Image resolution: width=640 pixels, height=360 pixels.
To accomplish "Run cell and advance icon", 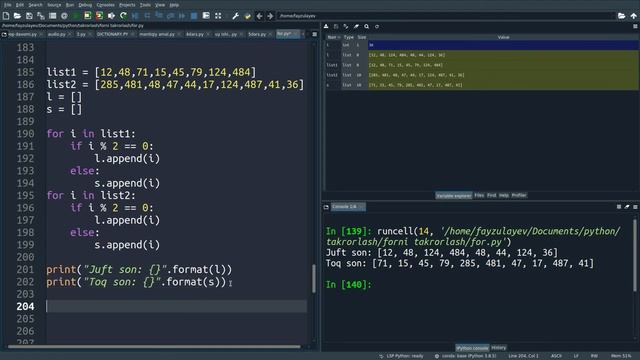I will (99, 16).
